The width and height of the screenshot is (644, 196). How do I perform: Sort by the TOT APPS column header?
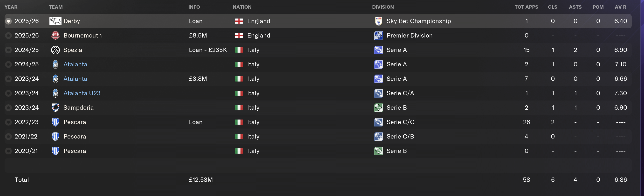click(x=526, y=7)
